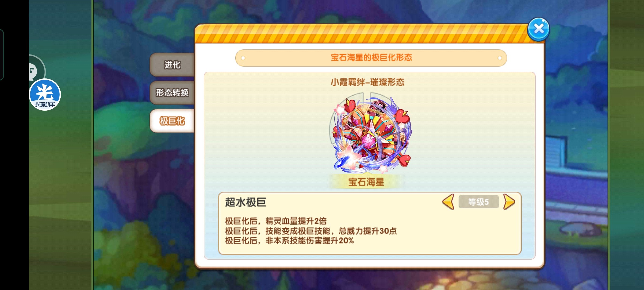Click the left yellow arrow beside 等级5
This screenshot has height=290, width=644.
pyautogui.click(x=448, y=202)
